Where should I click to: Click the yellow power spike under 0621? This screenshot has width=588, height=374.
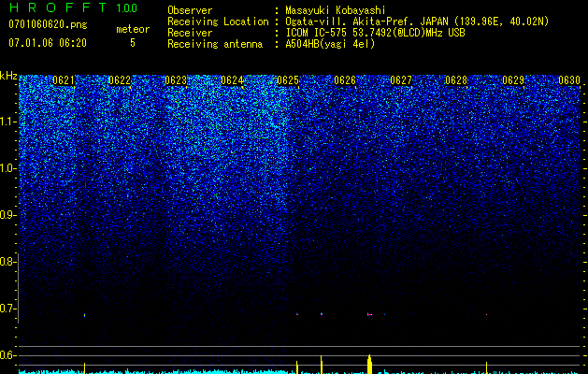point(84,368)
